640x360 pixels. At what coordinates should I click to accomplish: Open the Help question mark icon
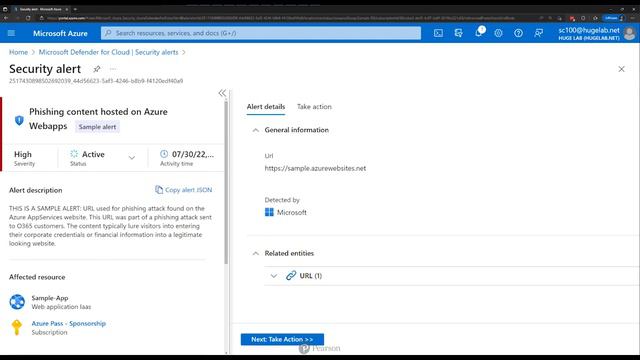tap(518, 33)
